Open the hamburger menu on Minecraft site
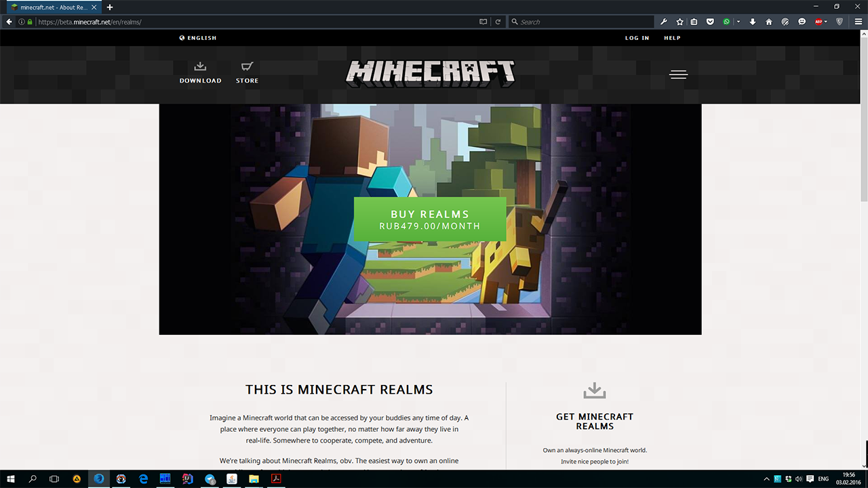 (x=679, y=75)
